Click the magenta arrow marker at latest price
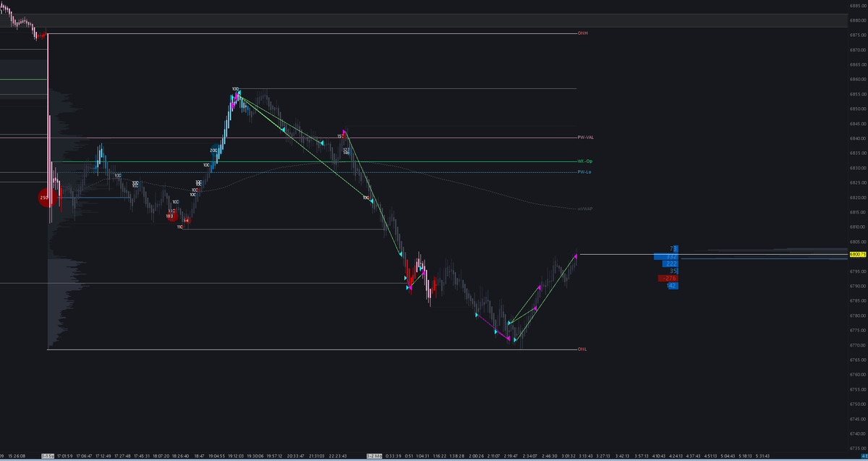The width and height of the screenshot is (868, 461). click(x=576, y=255)
